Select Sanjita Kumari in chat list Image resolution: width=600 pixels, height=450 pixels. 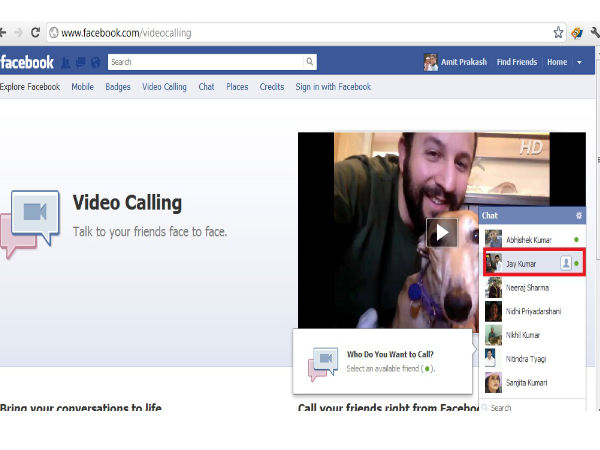pyautogui.click(x=533, y=382)
